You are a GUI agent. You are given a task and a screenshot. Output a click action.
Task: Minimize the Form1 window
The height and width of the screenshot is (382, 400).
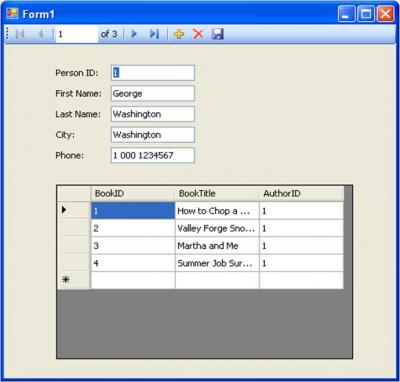pos(346,14)
